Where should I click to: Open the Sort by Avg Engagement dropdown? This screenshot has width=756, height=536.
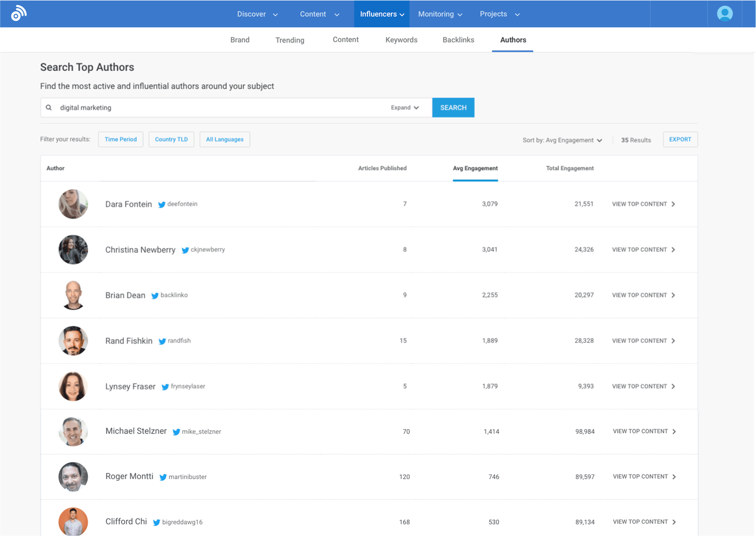[562, 140]
